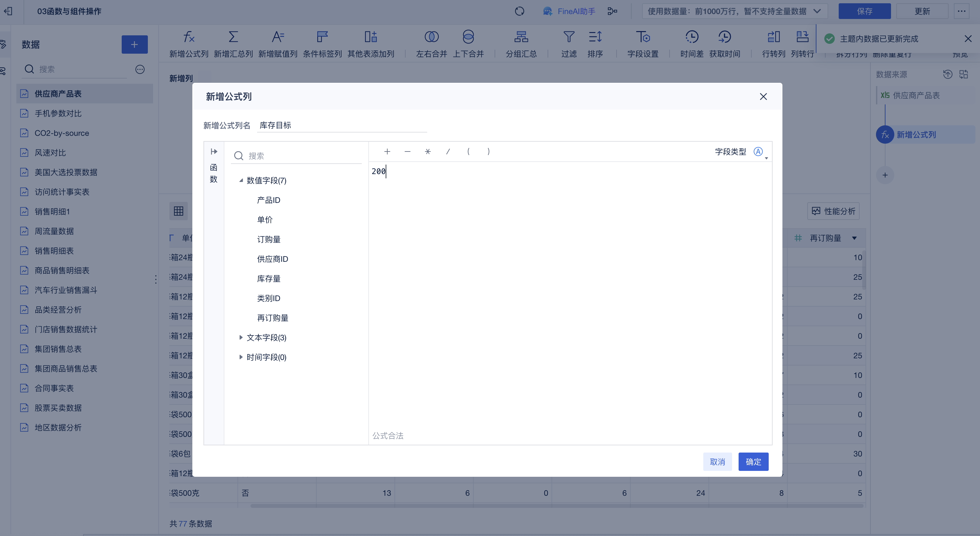Image resolution: width=980 pixels, height=536 pixels.
Task: Click the 取消 button
Action: click(717, 462)
